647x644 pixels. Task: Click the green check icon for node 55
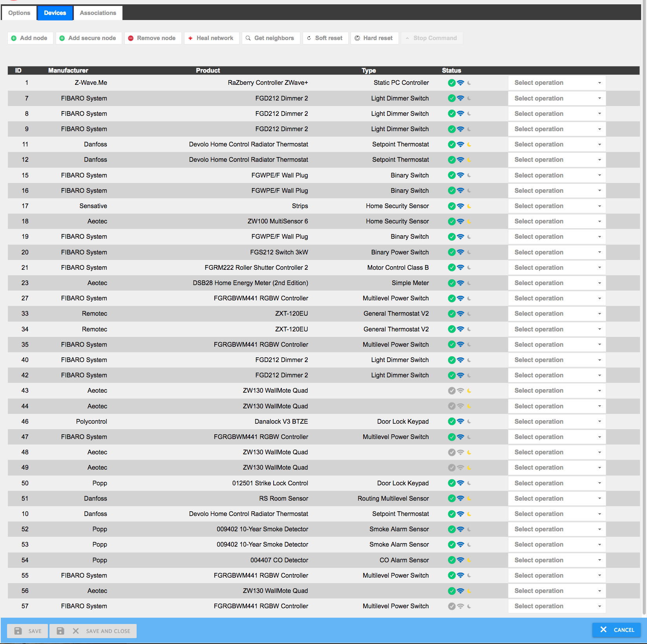tap(452, 576)
